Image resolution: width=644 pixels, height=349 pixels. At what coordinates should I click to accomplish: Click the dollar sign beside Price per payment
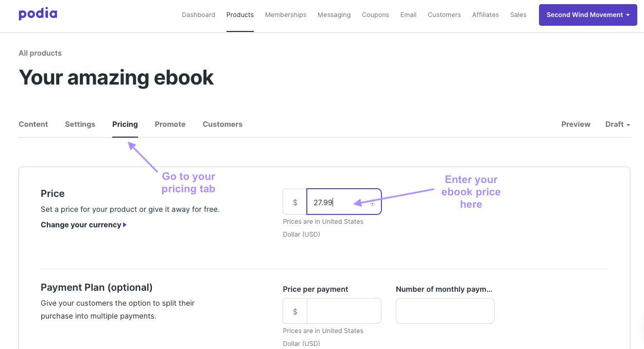coord(295,311)
